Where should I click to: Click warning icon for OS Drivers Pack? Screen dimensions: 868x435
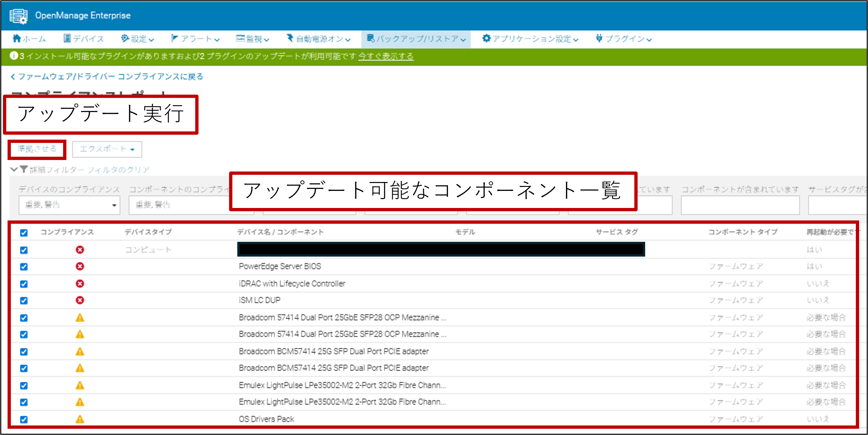point(80,419)
